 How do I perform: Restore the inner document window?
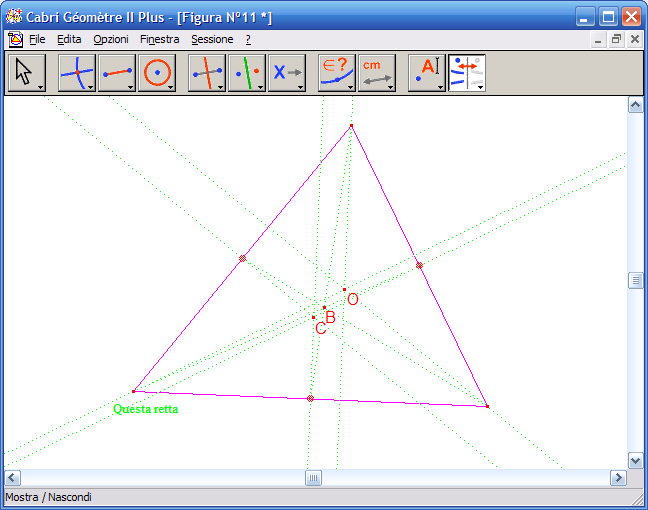pos(616,40)
